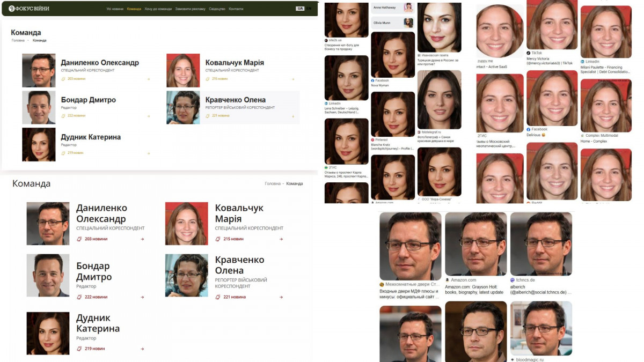
Task: Click the gold arrow in Ковальчук Марія's row
Action: (293, 79)
